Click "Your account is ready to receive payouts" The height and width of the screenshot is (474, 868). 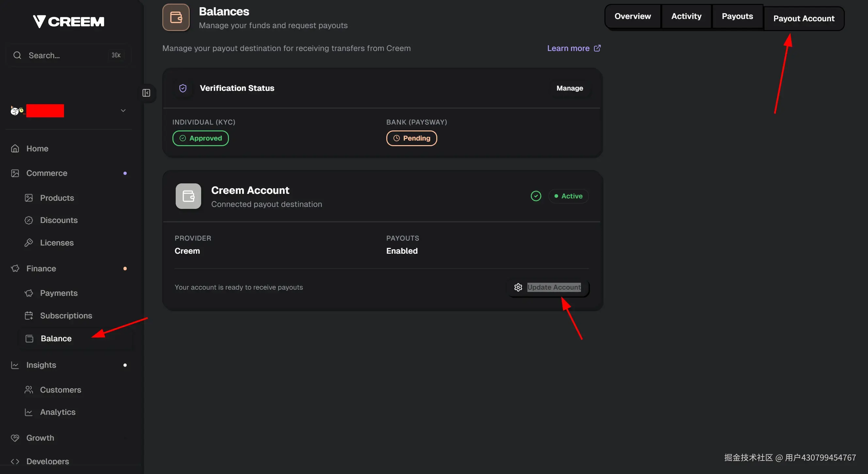click(x=239, y=287)
